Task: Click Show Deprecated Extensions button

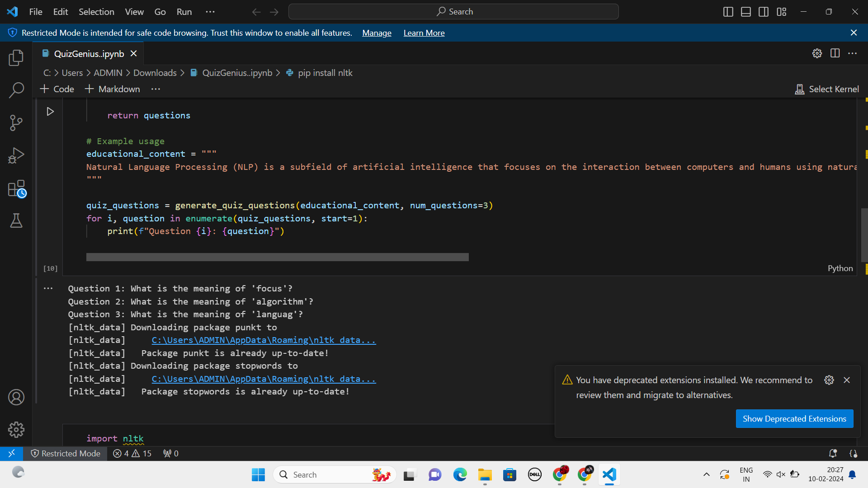Action: (x=794, y=419)
